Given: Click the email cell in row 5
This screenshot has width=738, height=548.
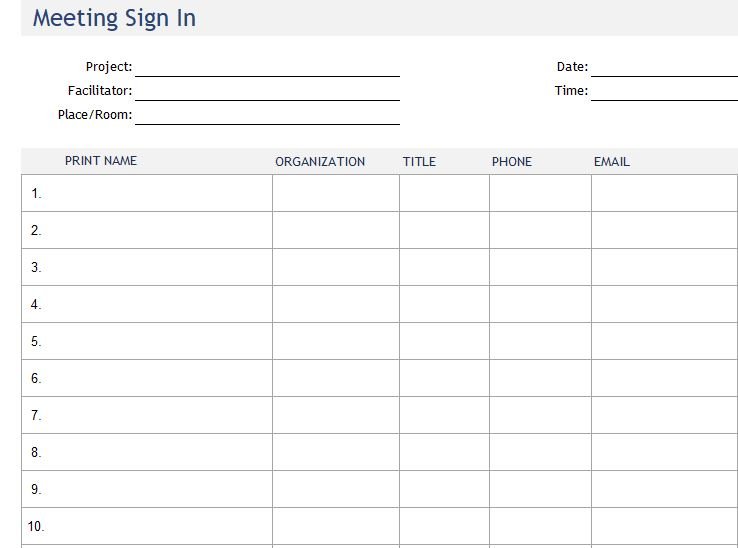Looking at the screenshot, I should pos(665,341).
